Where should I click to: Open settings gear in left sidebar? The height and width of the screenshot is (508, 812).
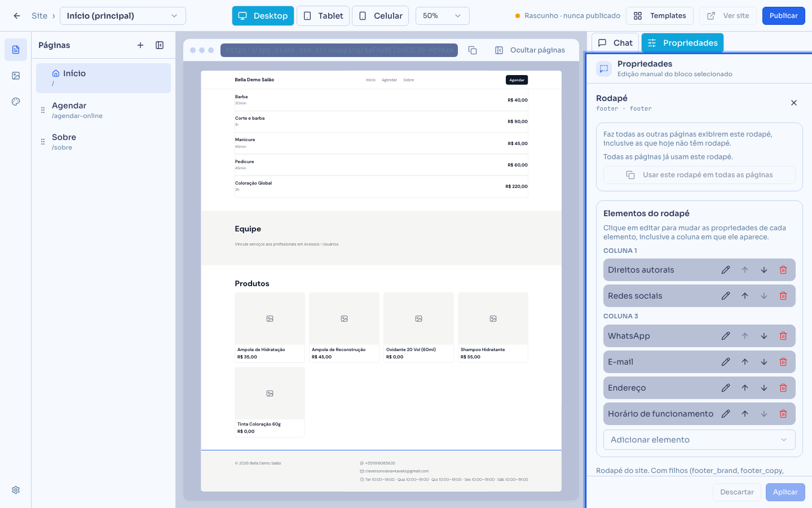[x=16, y=490]
